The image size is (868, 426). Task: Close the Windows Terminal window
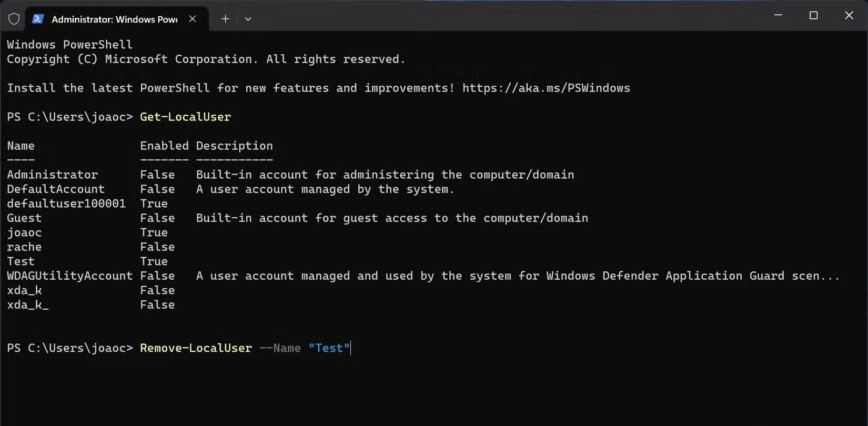pyautogui.click(x=849, y=15)
